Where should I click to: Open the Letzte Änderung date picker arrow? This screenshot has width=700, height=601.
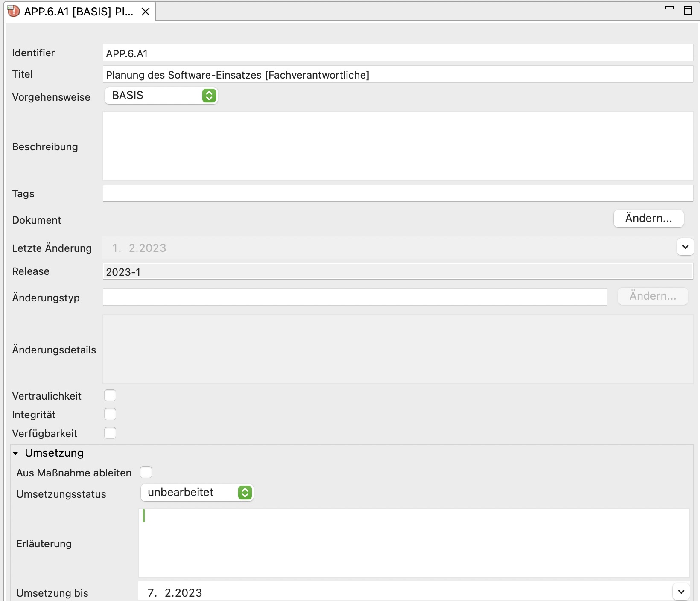coord(685,247)
